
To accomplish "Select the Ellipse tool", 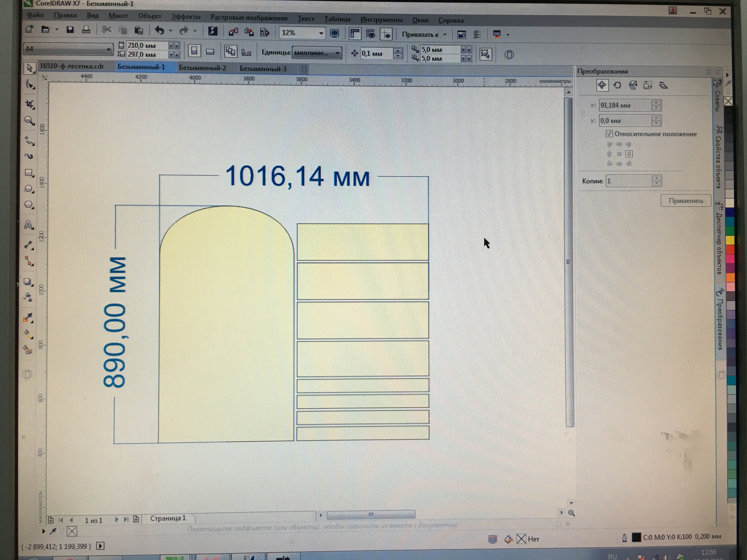I will (x=29, y=189).
